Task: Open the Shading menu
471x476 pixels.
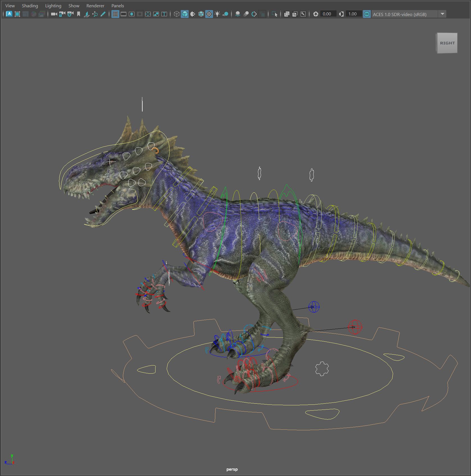Action: (30, 6)
